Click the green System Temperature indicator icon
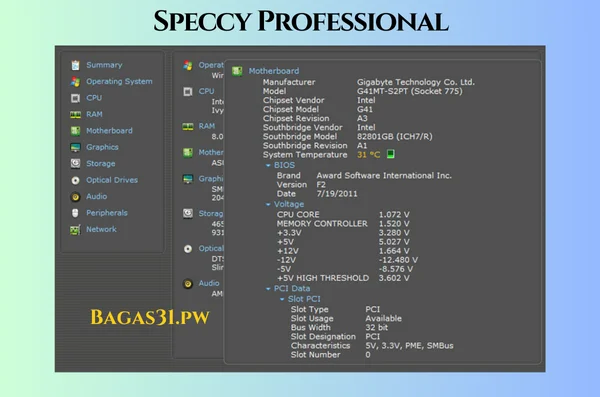The image size is (600, 397). [x=390, y=154]
